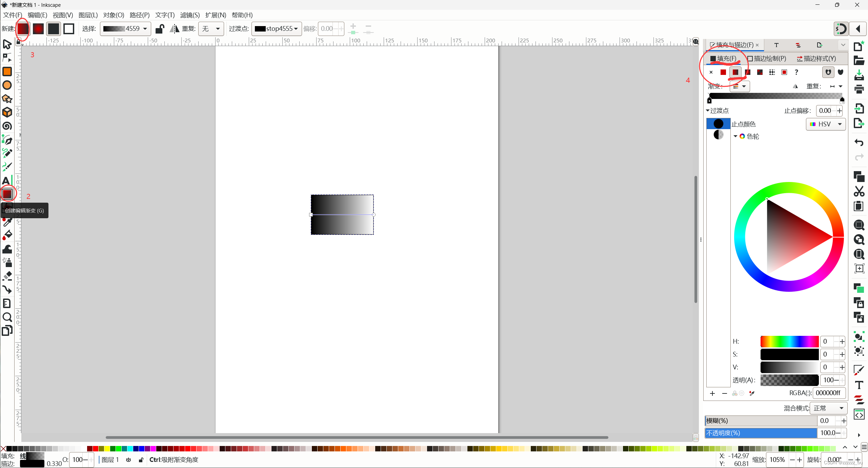This screenshot has height=468, width=868.
Task: Set fill to flat color
Action: 723,72
